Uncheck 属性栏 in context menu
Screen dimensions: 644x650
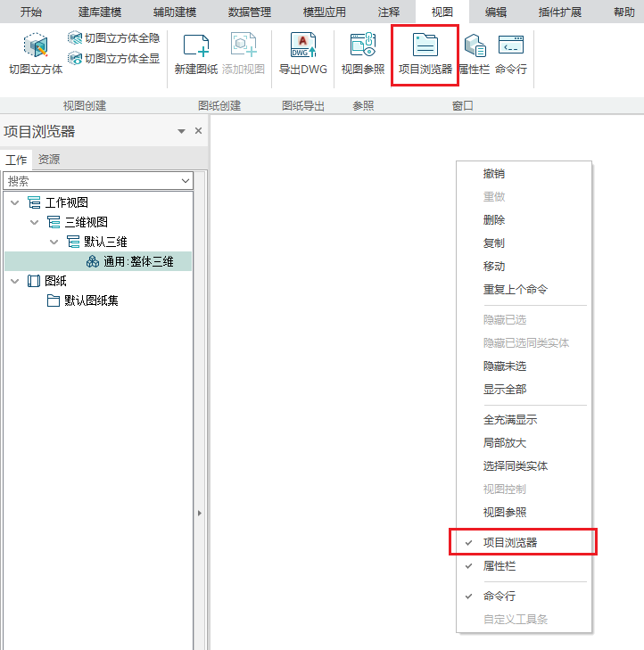click(x=524, y=566)
